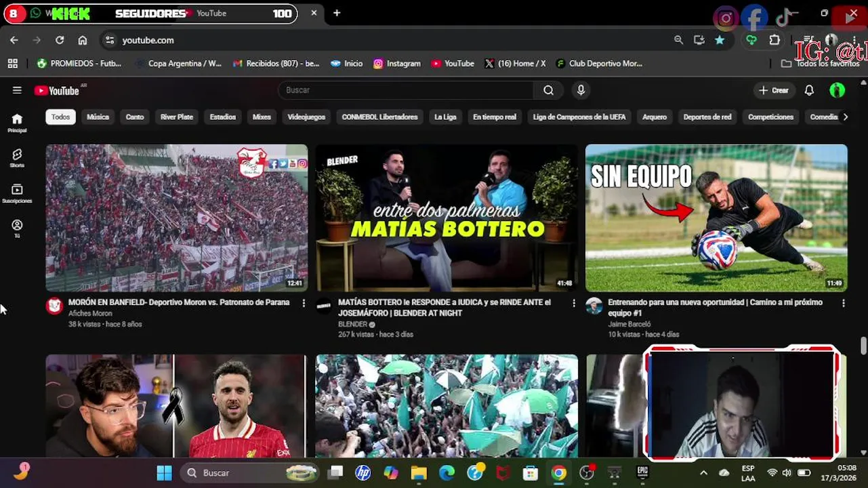Open Afiches Moron channel avatar
This screenshot has height=488, width=868.
tap(54, 306)
